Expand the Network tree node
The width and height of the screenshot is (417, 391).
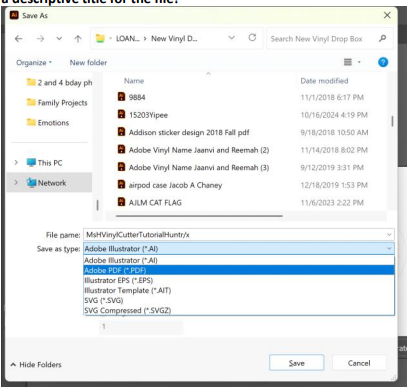pos(16,183)
